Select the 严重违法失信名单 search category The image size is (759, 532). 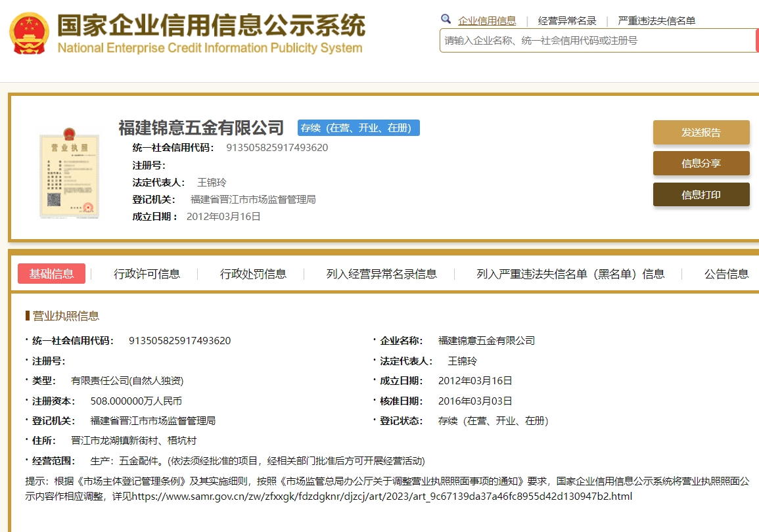(x=656, y=21)
